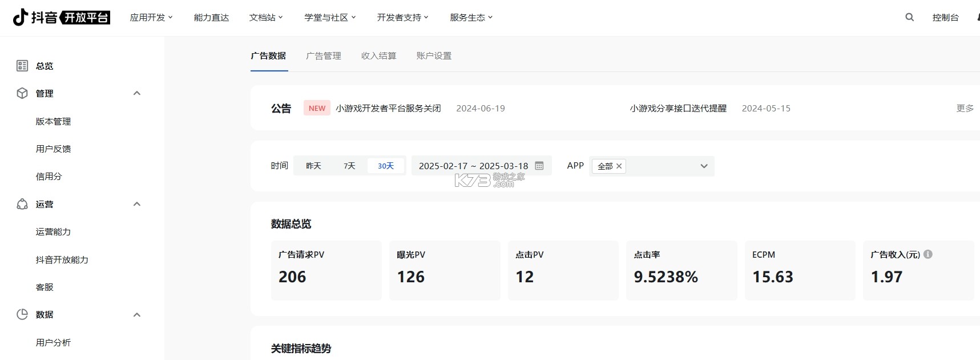980x360 pixels.
Task: Click the Douyin open platform logo
Action: click(61, 17)
